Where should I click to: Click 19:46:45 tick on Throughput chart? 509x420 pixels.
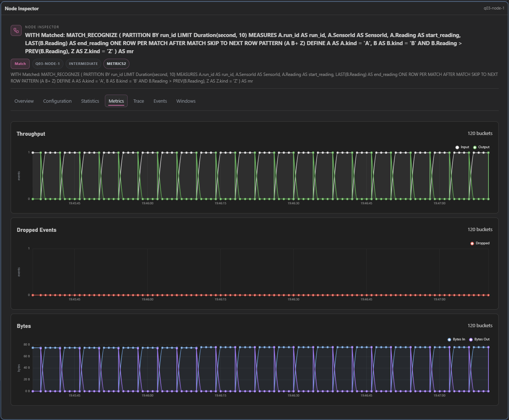pyautogui.click(x=366, y=203)
